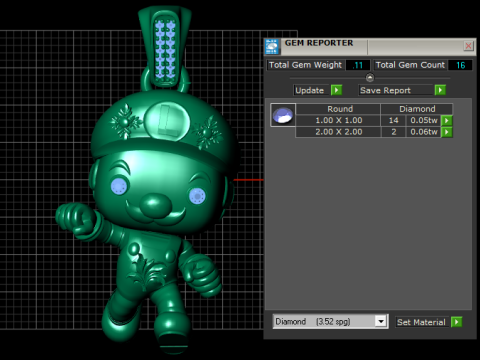The image size is (480, 360).
Task: Close the Gem Reporter panel
Action: point(468,46)
